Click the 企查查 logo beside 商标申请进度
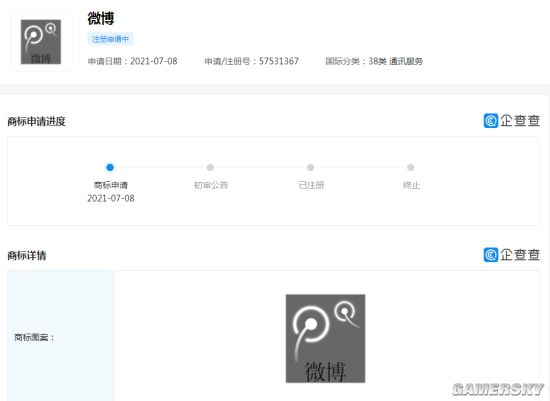 click(x=511, y=121)
